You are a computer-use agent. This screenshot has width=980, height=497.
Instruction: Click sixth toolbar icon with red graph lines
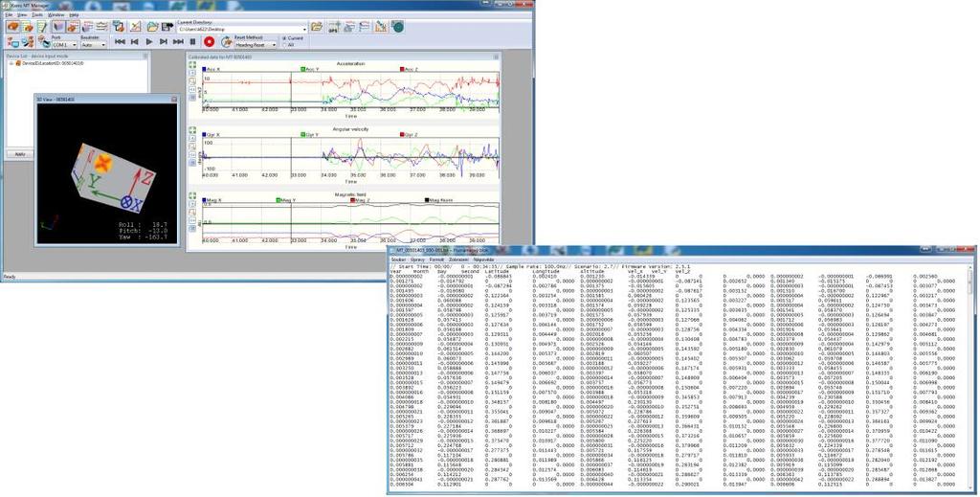87,27
